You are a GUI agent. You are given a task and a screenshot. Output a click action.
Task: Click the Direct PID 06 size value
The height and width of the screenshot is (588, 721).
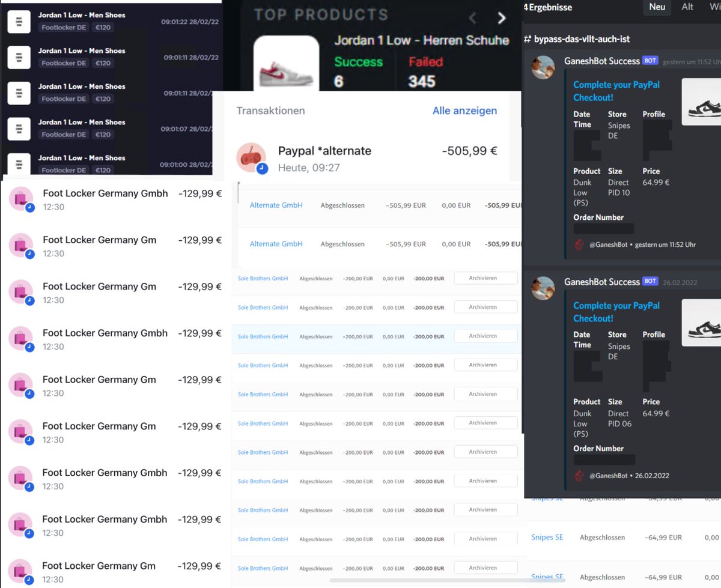619,419
